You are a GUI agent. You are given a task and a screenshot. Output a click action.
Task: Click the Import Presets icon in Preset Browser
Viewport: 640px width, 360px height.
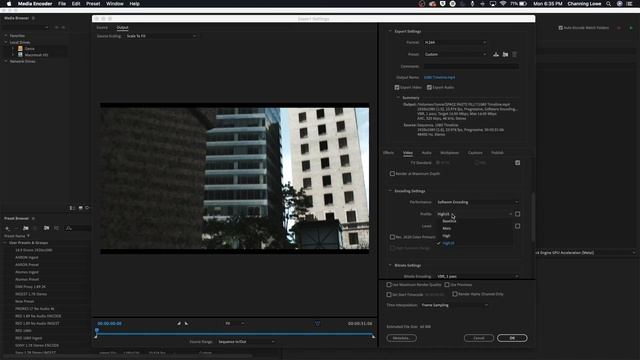(47, 228)
